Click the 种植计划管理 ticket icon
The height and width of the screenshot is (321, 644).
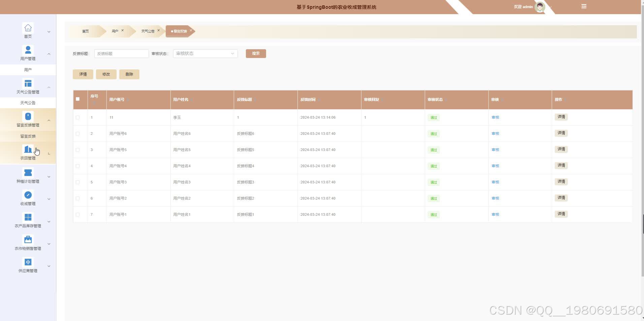pyautogui.click(x=28, y=173)
